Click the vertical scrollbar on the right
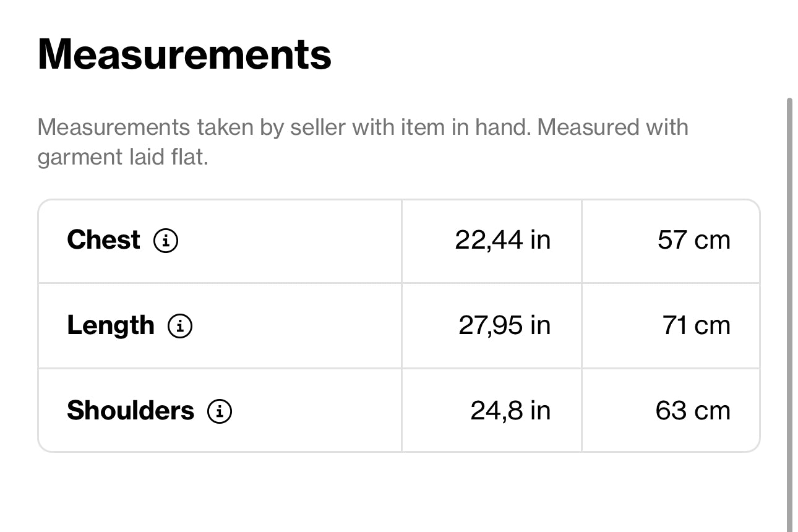 [789, 309]
